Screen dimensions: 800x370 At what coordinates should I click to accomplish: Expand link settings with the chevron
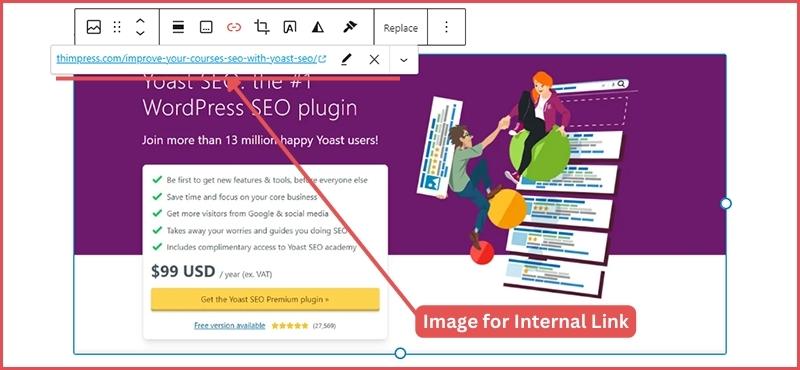[404, 60]
